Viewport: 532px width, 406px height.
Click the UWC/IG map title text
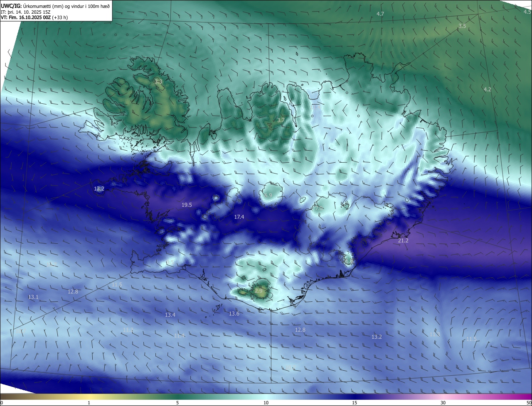(55, 6)
